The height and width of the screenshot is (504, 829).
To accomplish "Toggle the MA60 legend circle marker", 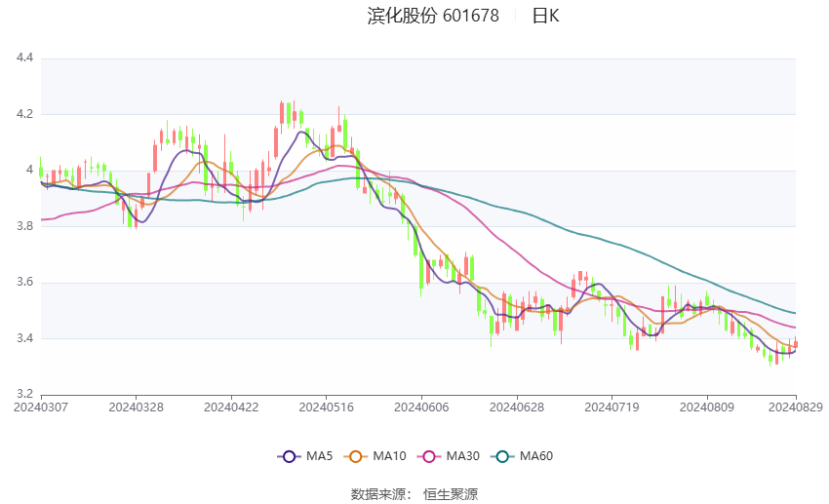I will (502, 456).
